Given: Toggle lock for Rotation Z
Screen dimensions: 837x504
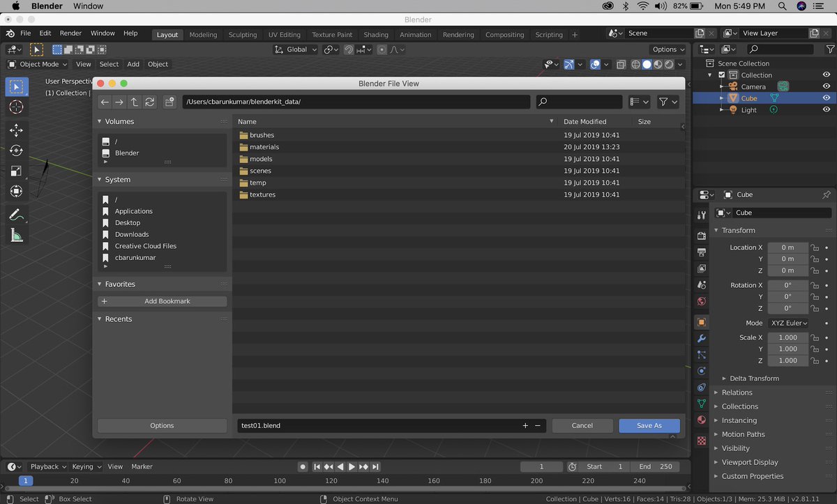Looking at the screenshot, I should [x=815, y=308].
